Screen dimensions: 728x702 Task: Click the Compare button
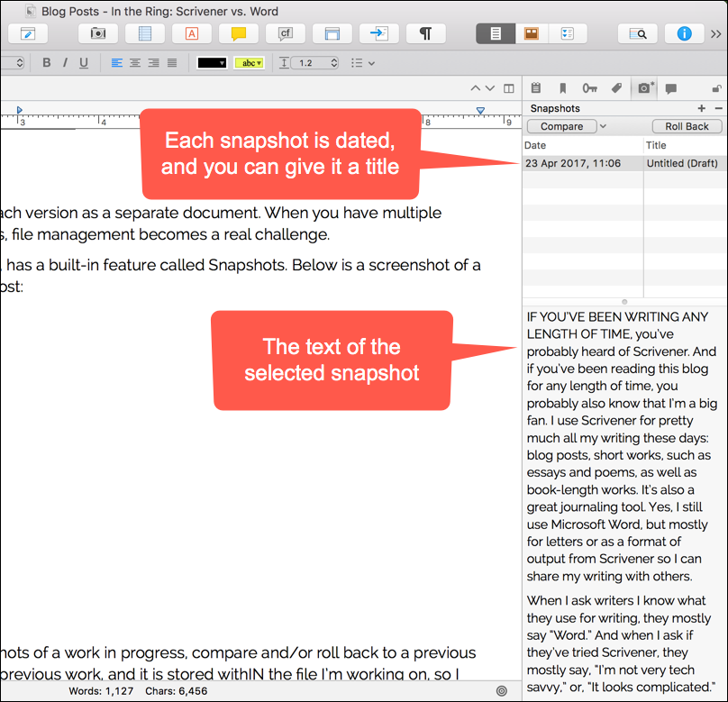[562, 126]
